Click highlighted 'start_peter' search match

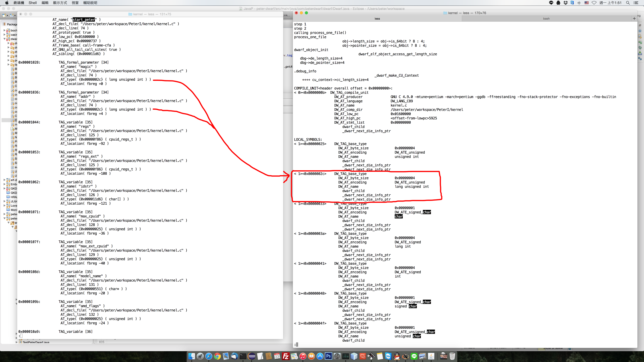click(x=84, y=19)
